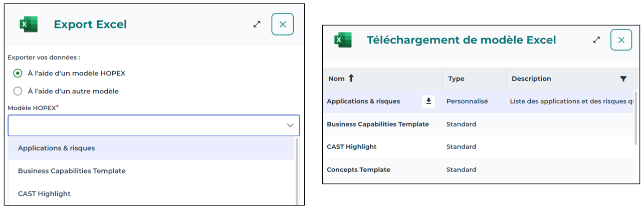Choose Business Capabilities Template from dropdown list
644x211 pixels.
click(72, 171)
